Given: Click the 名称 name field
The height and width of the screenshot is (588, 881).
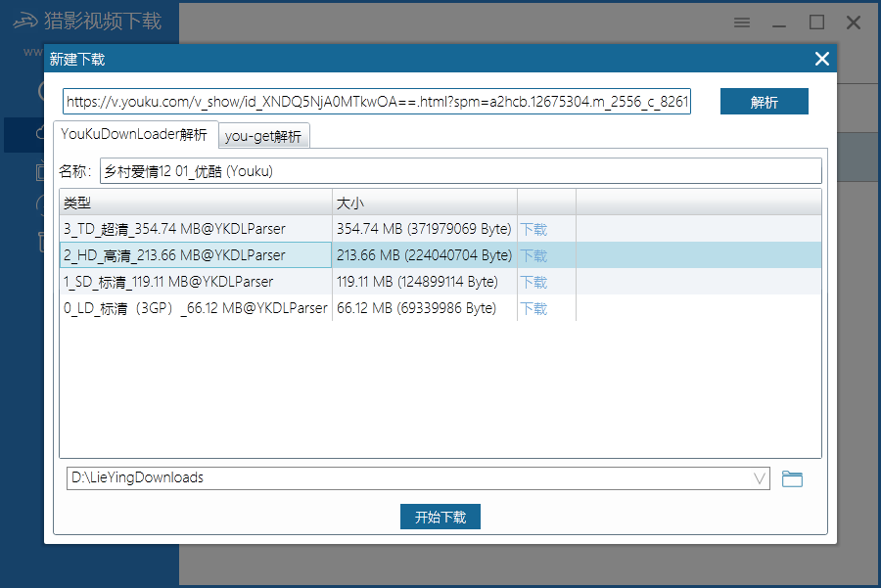Looking at the screenshot, I should (461, 171).
